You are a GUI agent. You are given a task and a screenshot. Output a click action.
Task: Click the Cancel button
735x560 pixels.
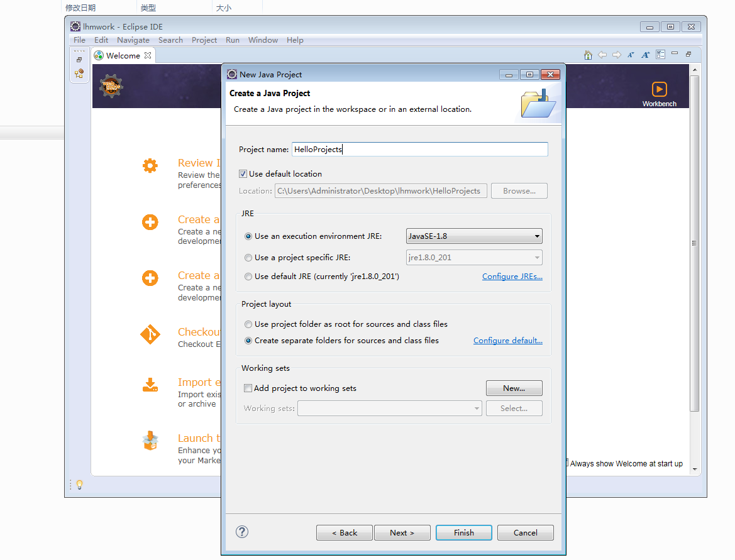(526, 533)
